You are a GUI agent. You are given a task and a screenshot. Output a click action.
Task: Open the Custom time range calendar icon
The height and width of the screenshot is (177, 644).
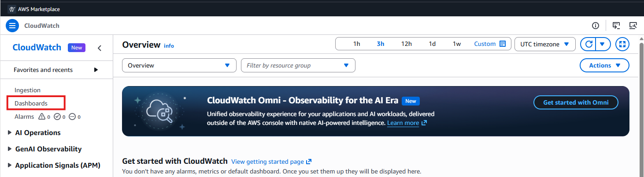pyautogui.click(x=503, y=44)
